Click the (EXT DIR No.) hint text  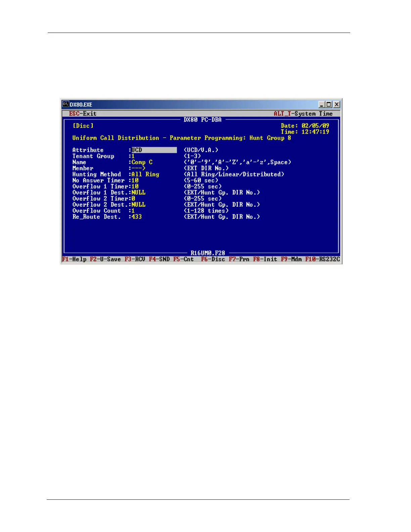click(206, 168)
